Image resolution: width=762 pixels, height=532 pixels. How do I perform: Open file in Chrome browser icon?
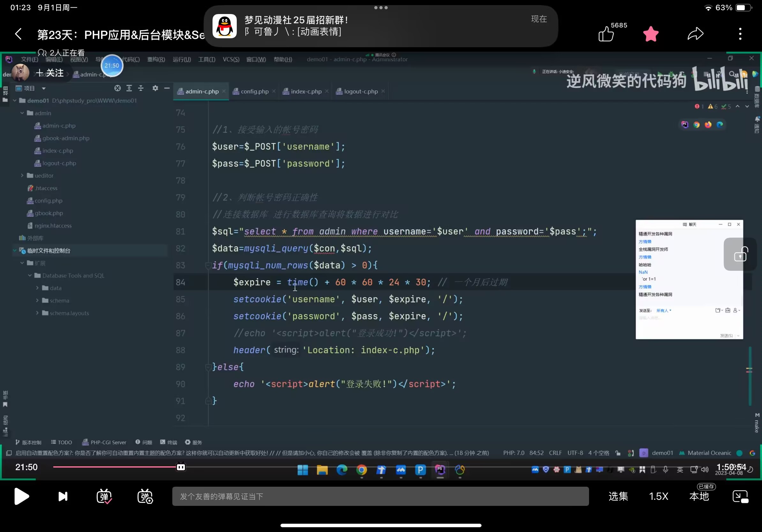[x=696, y=124]
